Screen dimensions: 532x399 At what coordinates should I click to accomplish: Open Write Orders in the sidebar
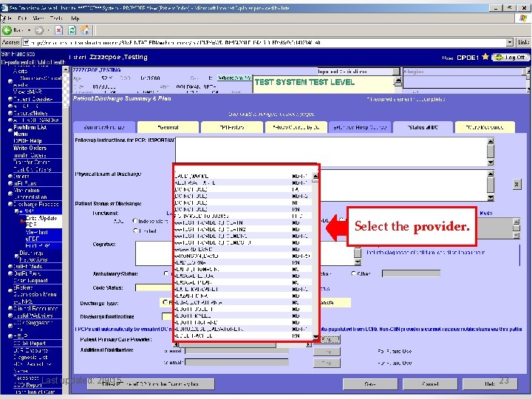pos(30,148)
